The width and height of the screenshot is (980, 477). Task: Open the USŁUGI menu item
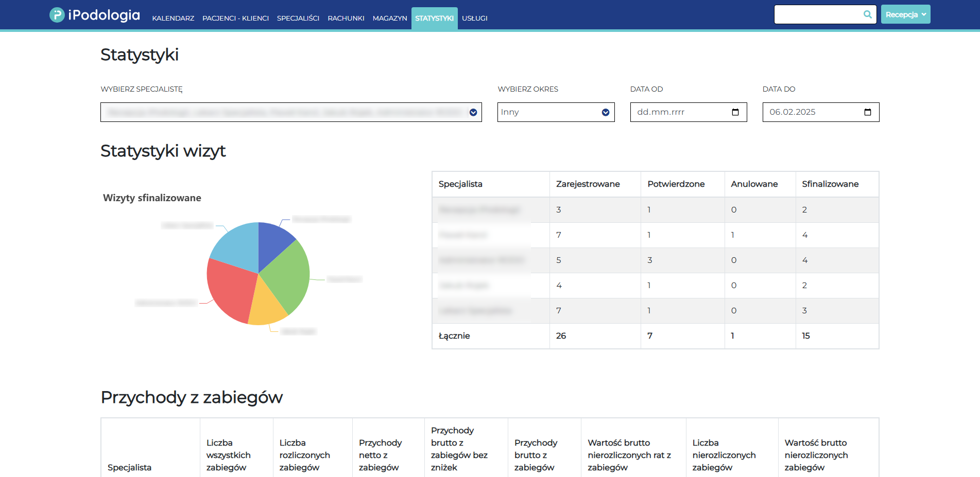point(474,18)
